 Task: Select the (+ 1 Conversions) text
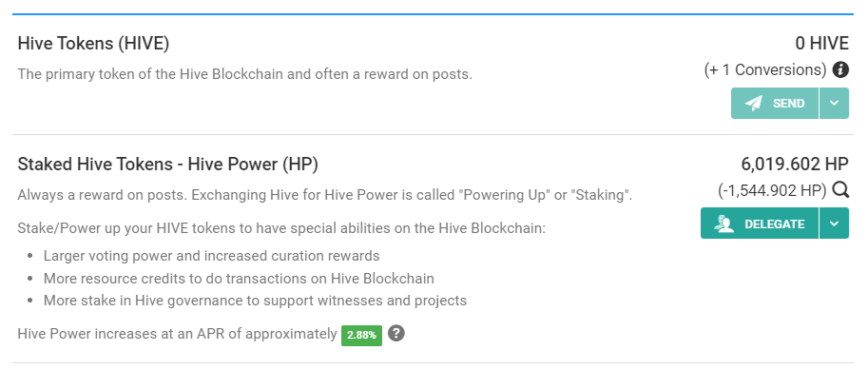[765, 70]
